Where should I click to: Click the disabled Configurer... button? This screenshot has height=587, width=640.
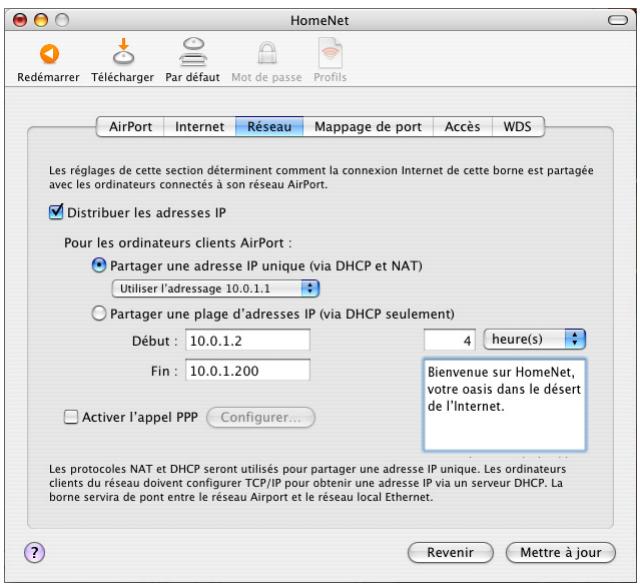pos(261,417)
